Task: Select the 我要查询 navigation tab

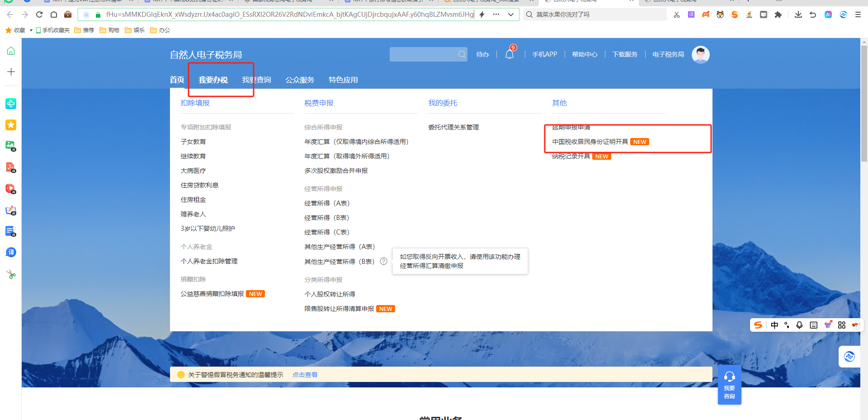Action: coord(256,80)
